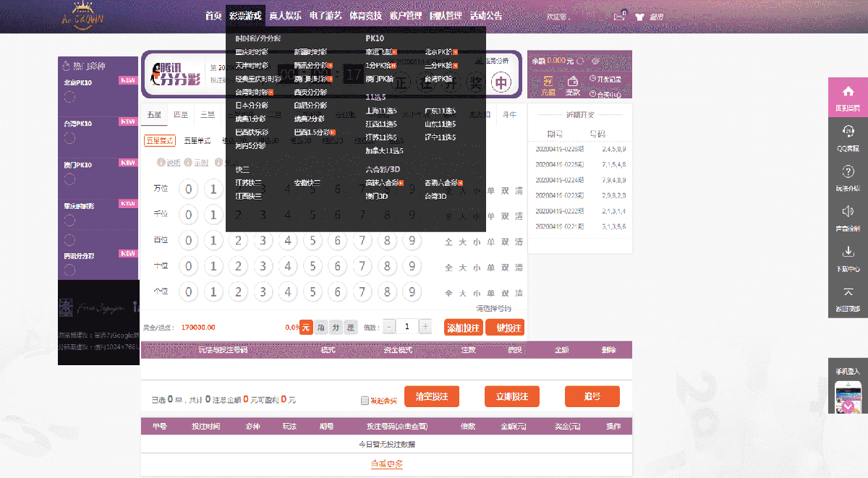Open 开奖记录 via the clock icon
The height and width of the screenshot is (478, 868).
click(592, 78)
